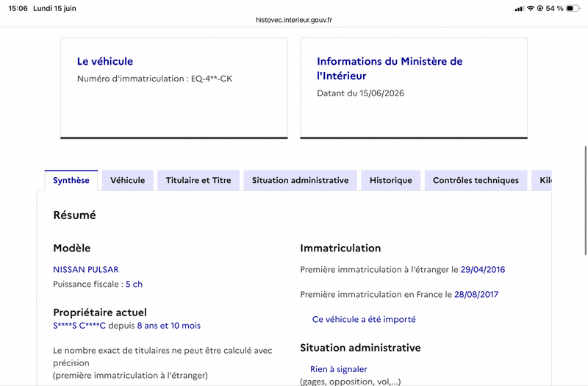Open the Titulaire et Titre tab
The image size is (588, 386).
click(198, 180)
